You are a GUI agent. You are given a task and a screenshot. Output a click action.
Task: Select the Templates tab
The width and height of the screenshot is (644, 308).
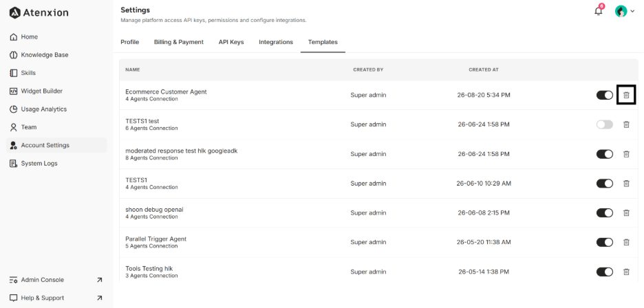(323, 42)
